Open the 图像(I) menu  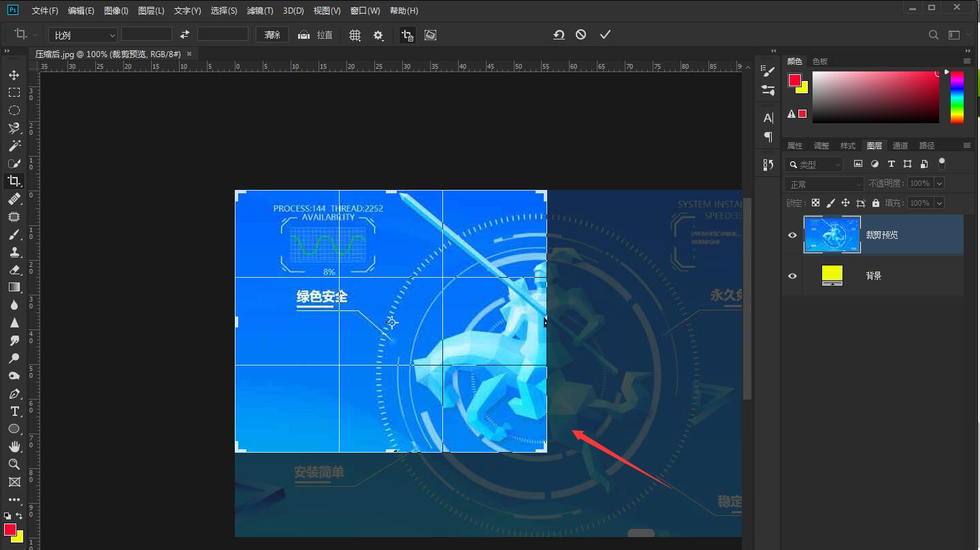(116, 11)
